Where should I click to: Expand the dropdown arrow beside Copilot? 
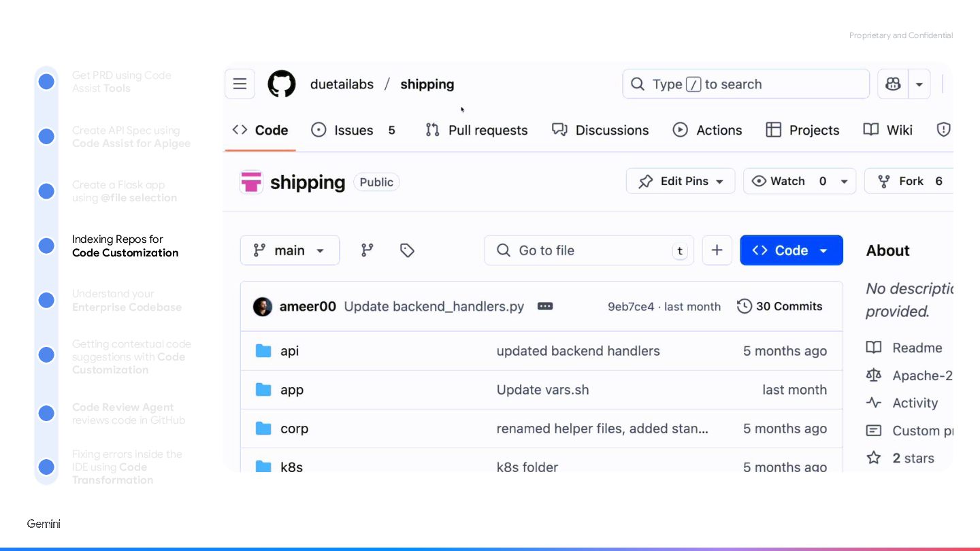click(919, 84)
